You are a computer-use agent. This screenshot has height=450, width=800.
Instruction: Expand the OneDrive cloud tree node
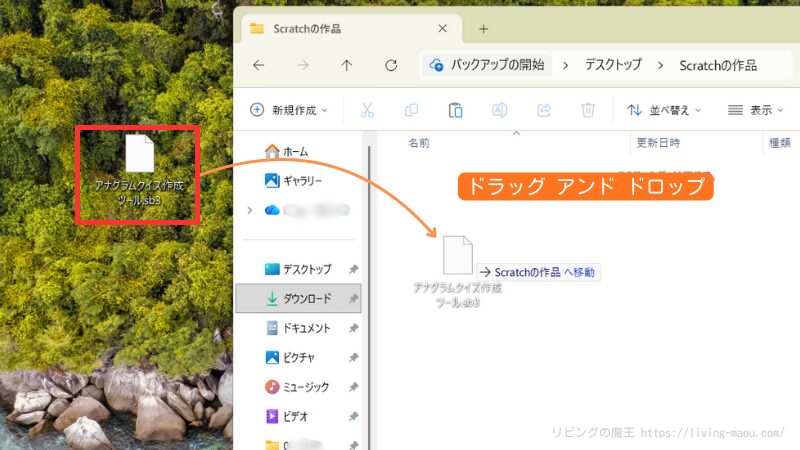(x=249, y=210)
